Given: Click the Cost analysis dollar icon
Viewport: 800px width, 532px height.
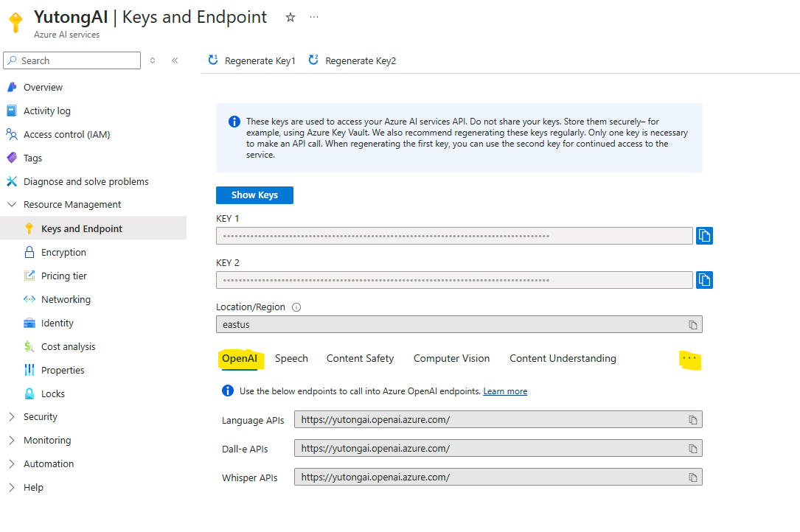Looking at the screenshot, I should 29,346.
